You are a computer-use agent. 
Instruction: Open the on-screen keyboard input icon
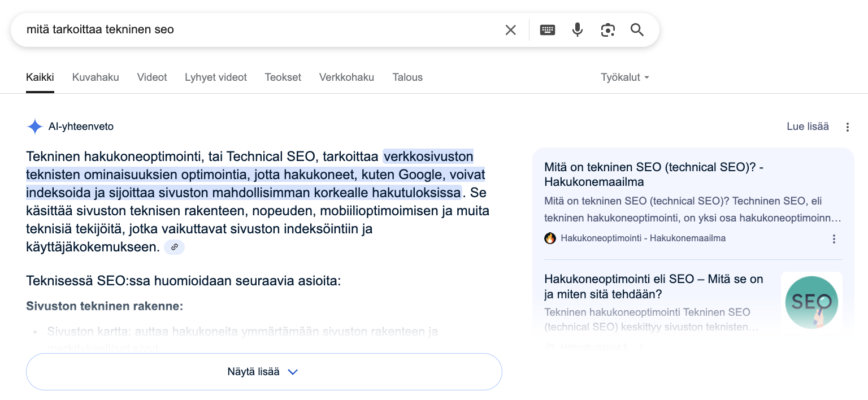click(x=547, y=30)
